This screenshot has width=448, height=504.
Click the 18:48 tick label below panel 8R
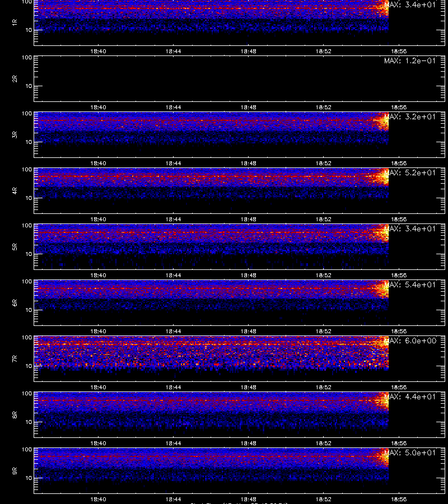(249, 444)
